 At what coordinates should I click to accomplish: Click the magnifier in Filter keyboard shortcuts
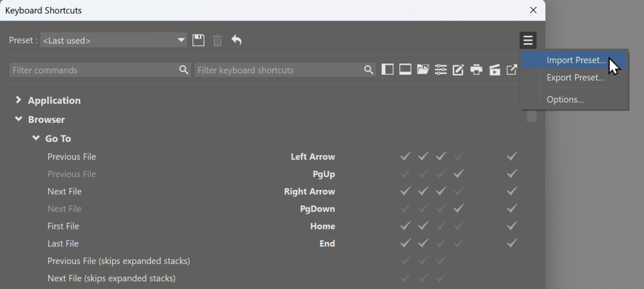369,70
